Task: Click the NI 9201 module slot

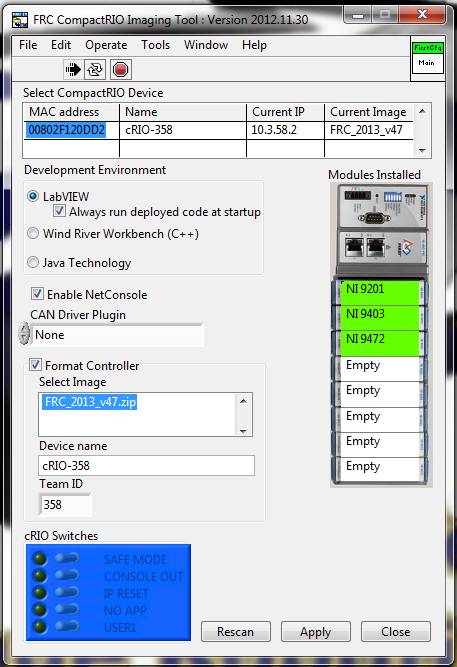Action: pos(380,293)
